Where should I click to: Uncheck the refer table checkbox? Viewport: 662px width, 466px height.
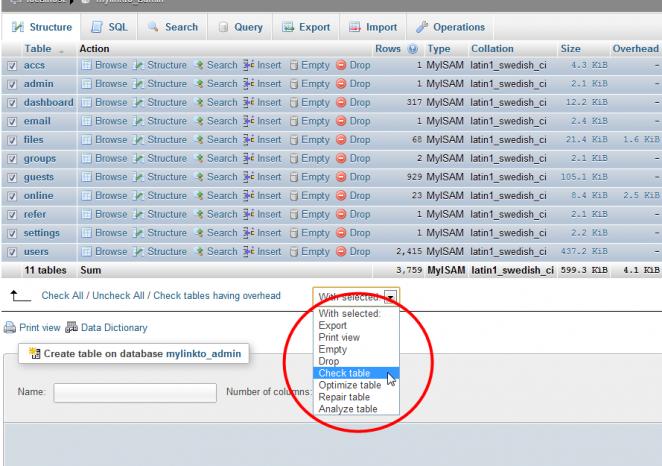(x=12, y=215)
